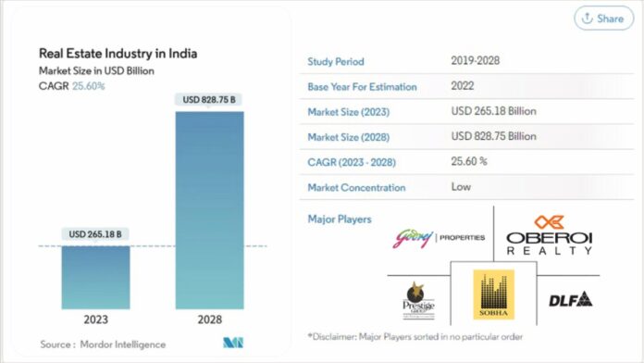Viewport: 644px width, 363px height.
Task: Click the 'Market Concentration' label
Action: tap(356, 187)
